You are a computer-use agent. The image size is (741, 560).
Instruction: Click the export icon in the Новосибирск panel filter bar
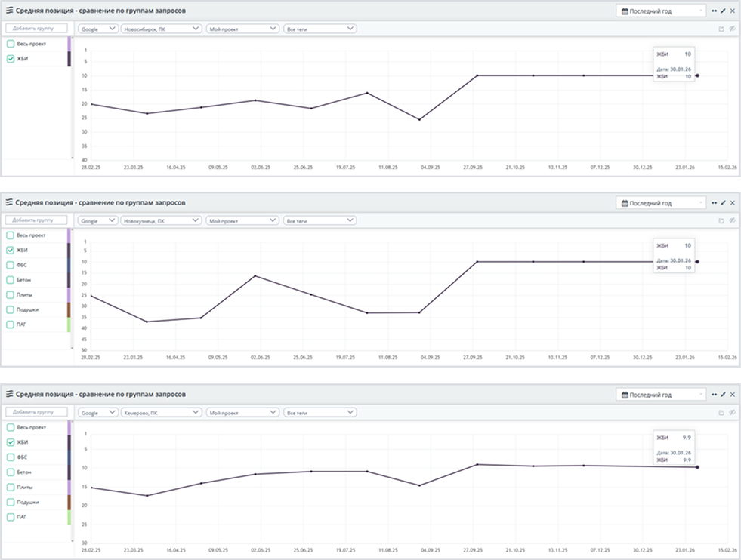(721, 29)
